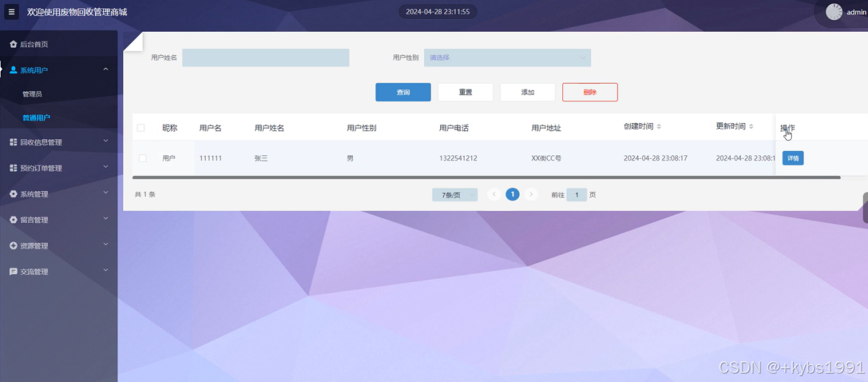Focus the 用户姓名 search input
This screenshot has height=382, width=868.
[x=265, y=58]
